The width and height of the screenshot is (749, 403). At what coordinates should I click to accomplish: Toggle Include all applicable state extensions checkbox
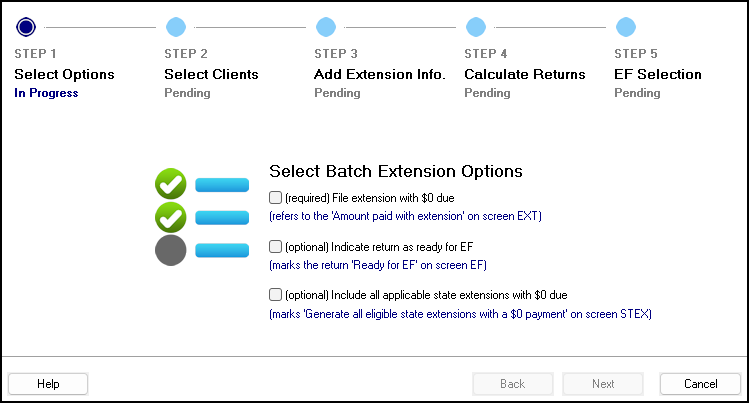click(x=275, y=295)
